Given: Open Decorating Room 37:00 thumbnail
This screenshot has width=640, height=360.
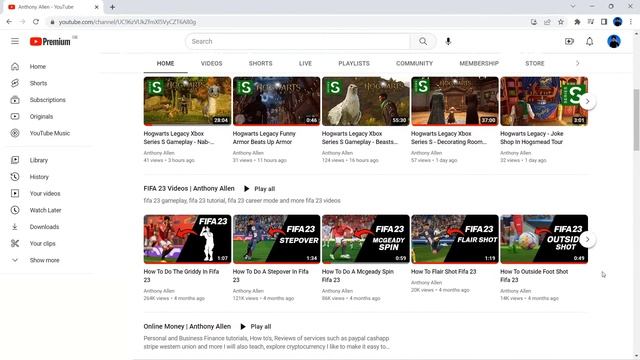Looking at the screenshot, I should (x=455, y=101).
